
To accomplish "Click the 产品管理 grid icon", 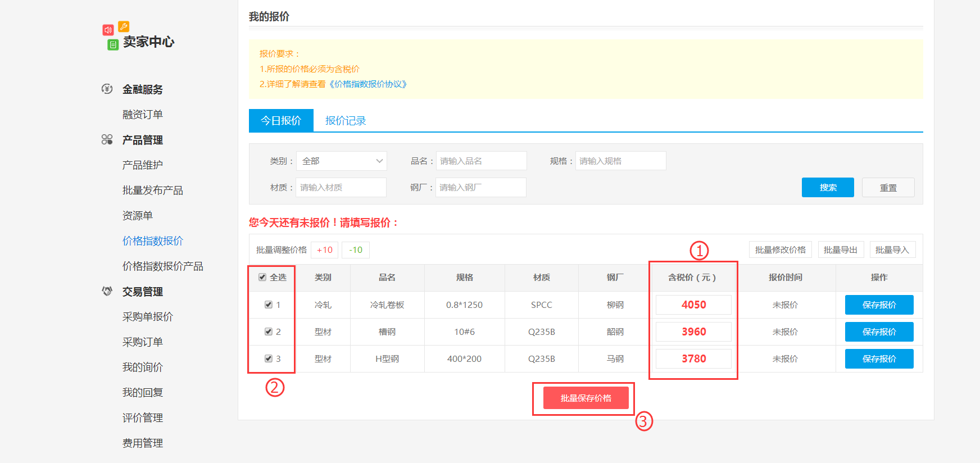I will [107, 139].
